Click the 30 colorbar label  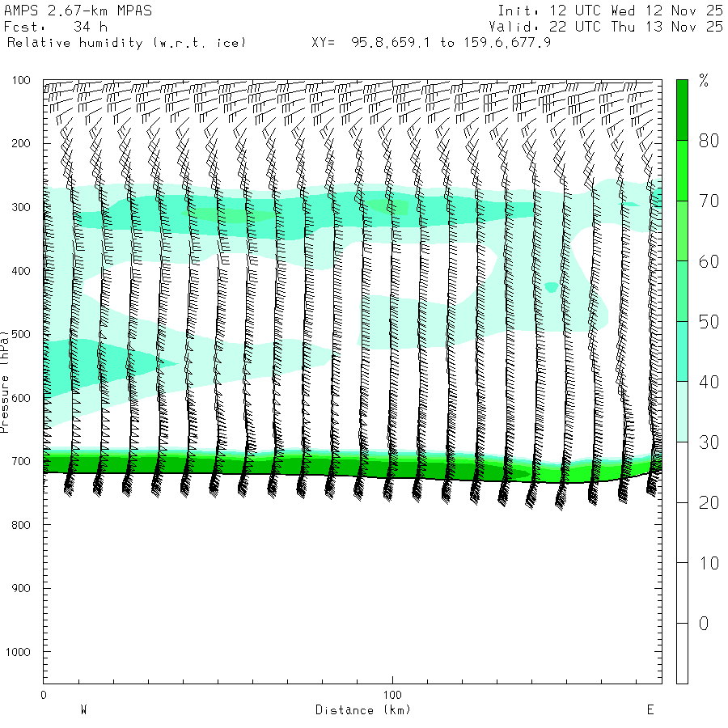[709, 442]
